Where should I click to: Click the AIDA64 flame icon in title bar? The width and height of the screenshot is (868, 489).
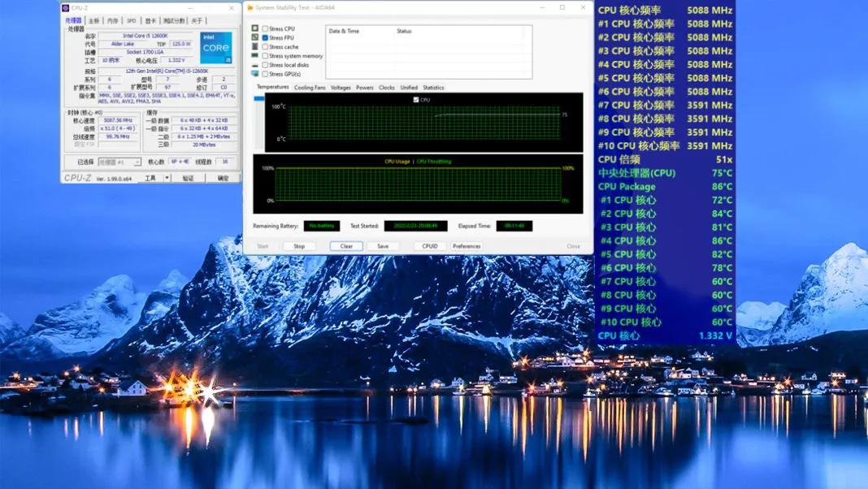click(250, 8)
